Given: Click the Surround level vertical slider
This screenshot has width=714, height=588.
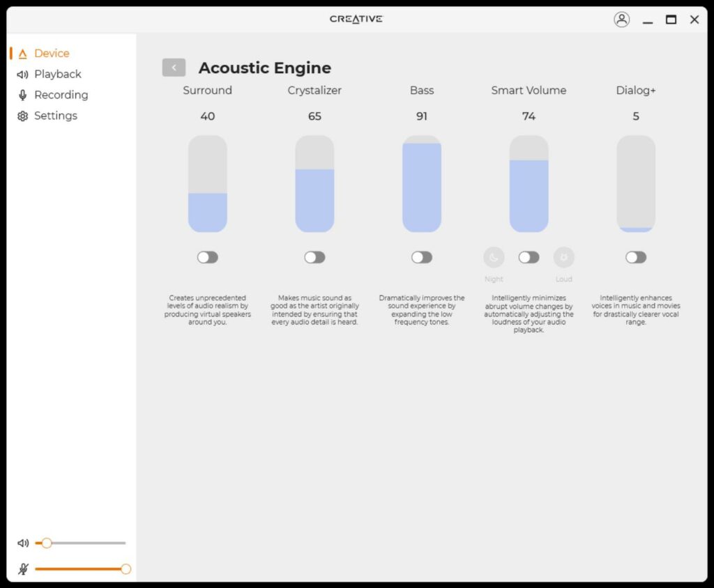Looking at the screenshot, I should pos(207,184).
